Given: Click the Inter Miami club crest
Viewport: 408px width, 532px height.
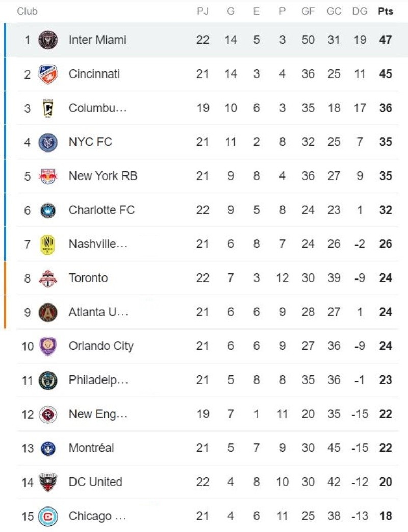Looking at the screenshot, I should click(x=48, y=40).
